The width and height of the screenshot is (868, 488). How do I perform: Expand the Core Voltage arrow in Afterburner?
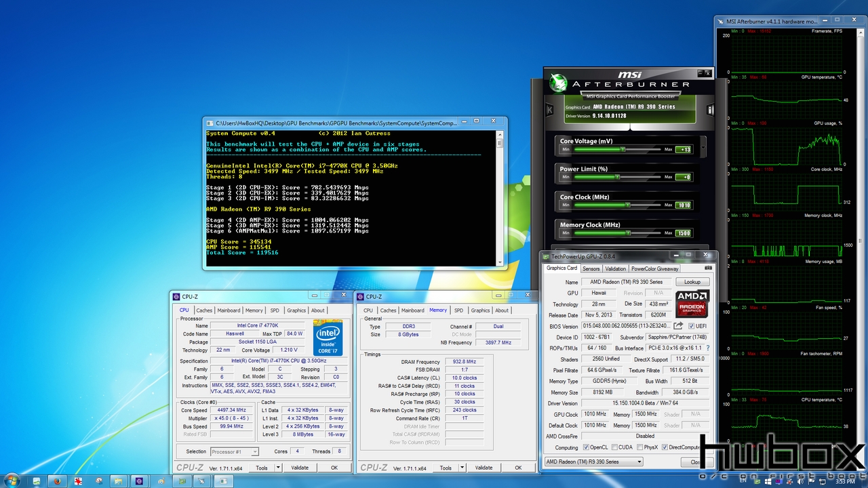point(703,146)
